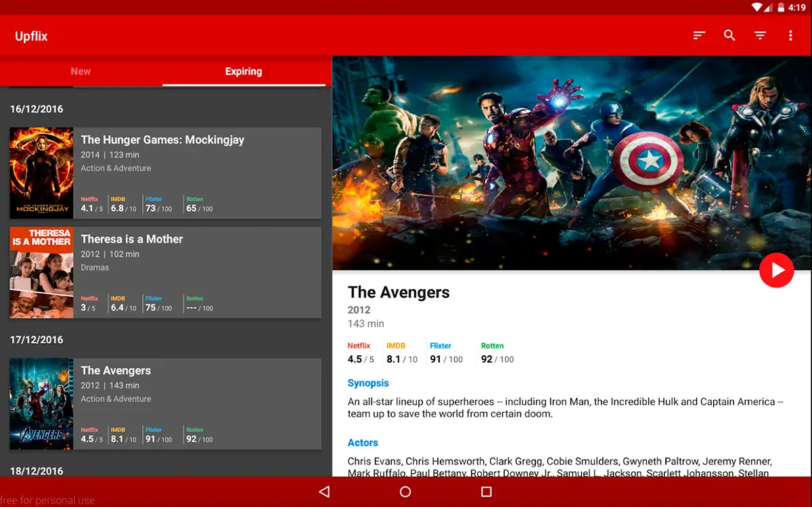Click the status bar battery icon
Screen dimensions: 812x507
[780, 7]
